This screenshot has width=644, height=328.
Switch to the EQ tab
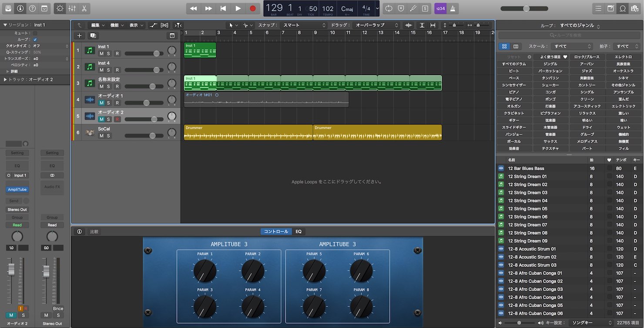point(299,231)
